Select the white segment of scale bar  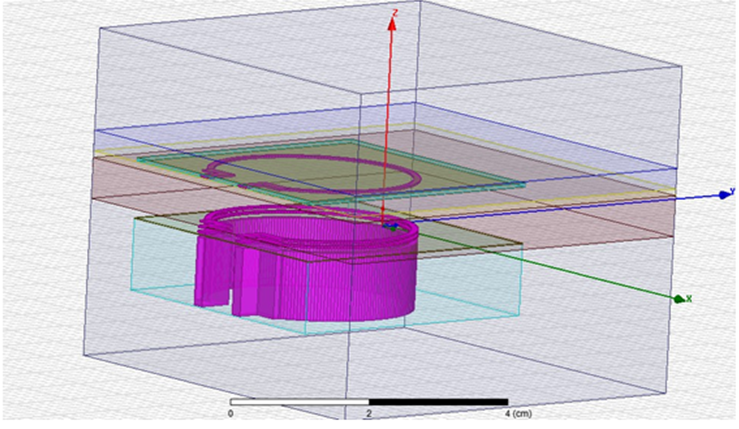coord(300,401)
